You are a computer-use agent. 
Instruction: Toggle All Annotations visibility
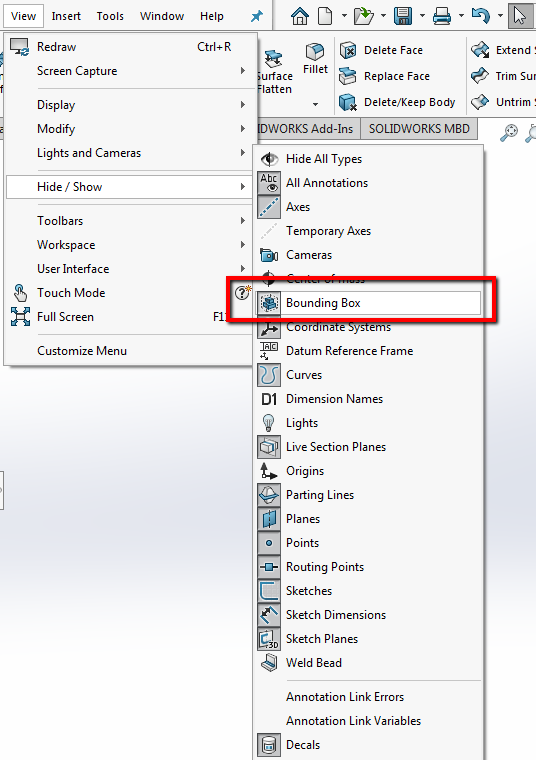(369, 183)
